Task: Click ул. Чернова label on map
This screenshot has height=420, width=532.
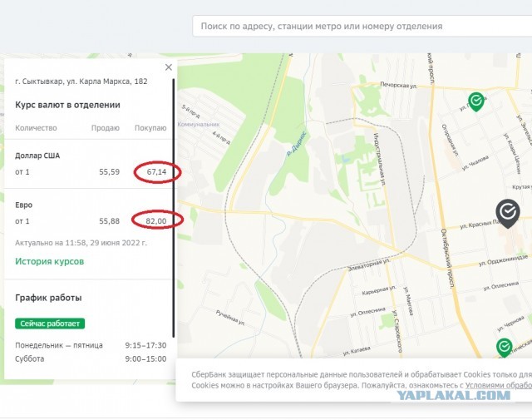Action: click(x=510, y=324)
